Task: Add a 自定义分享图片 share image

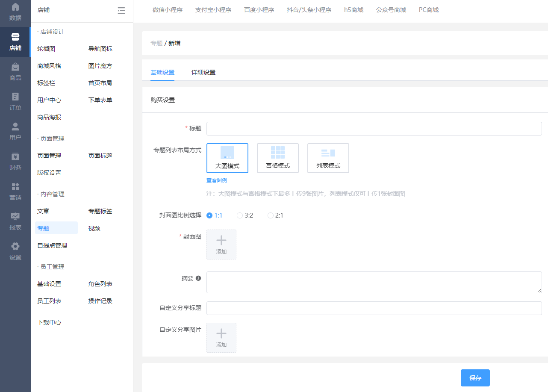Action: (x=221, y=338)
